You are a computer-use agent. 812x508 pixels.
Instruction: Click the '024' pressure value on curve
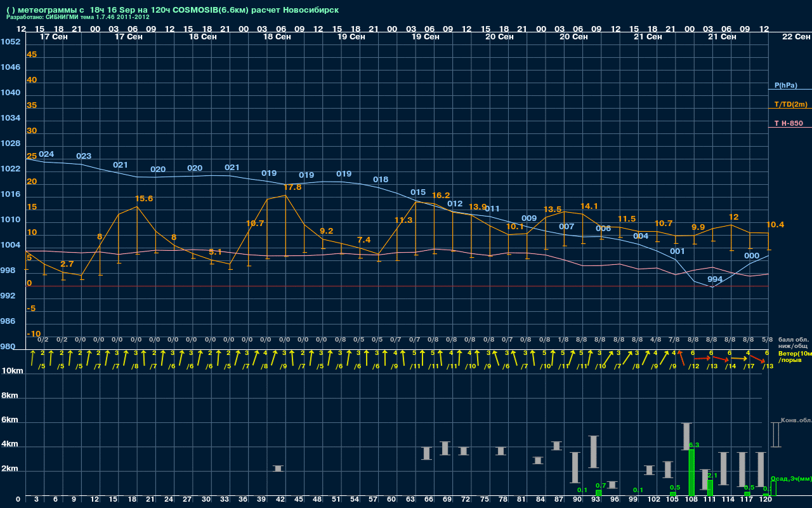tap(46, 154)
